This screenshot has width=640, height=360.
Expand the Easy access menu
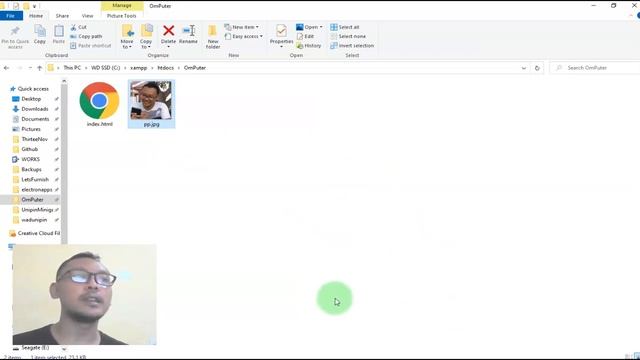click(244, 36)
